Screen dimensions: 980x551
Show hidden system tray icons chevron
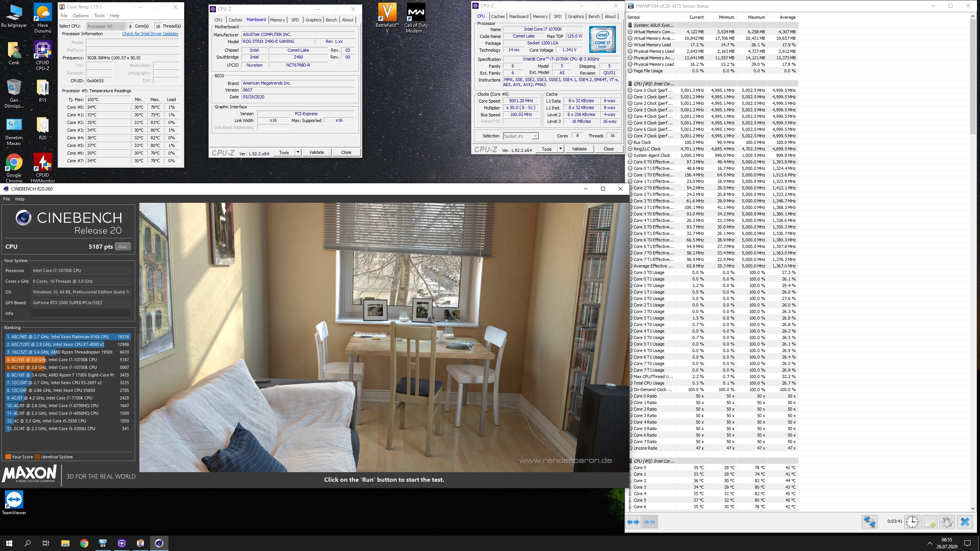coord(929,543)
